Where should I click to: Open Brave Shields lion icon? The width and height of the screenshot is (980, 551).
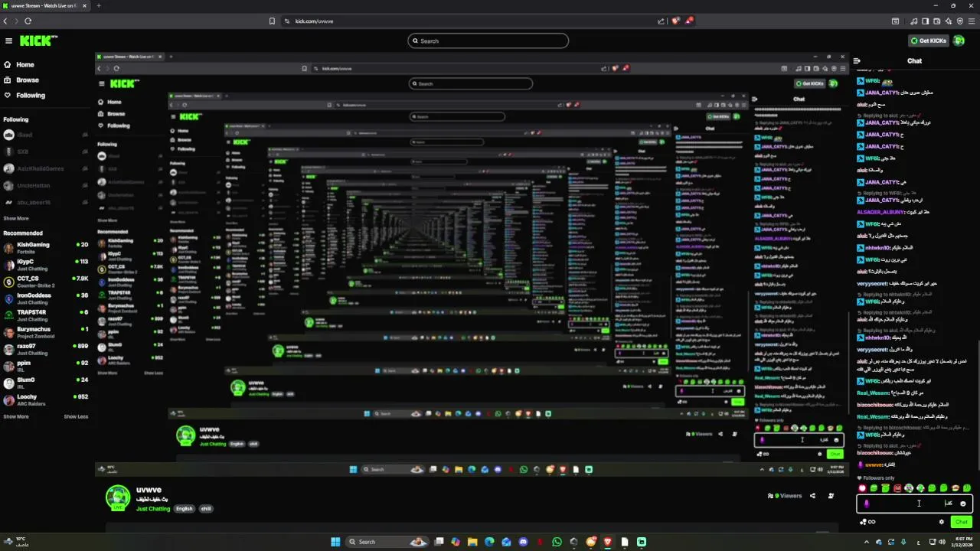click(x=675, y=21)
